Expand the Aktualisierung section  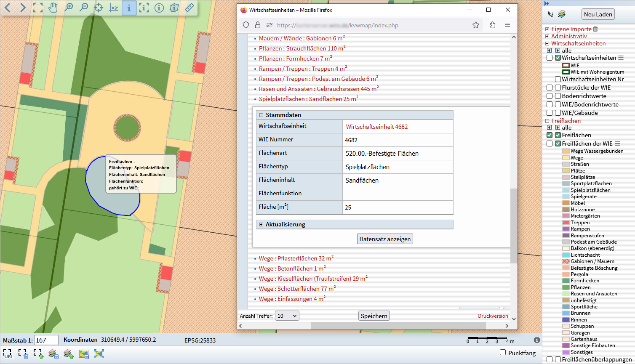[x=261, y=224]
